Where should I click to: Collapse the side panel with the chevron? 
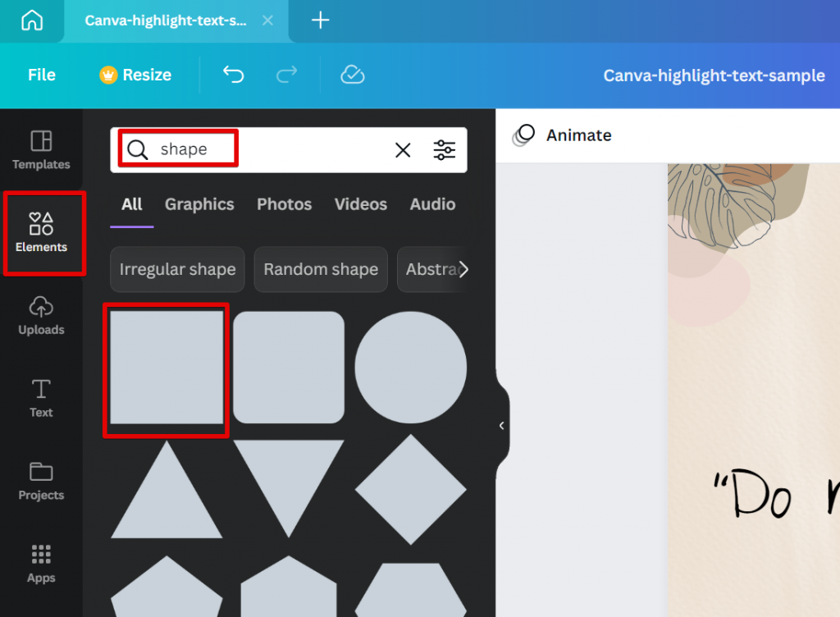(x=501, y=425)
